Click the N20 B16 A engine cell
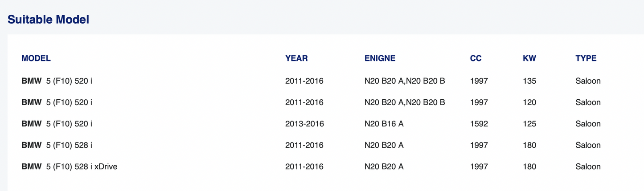The height and width of the screenshot is (191, 644). 384,124
